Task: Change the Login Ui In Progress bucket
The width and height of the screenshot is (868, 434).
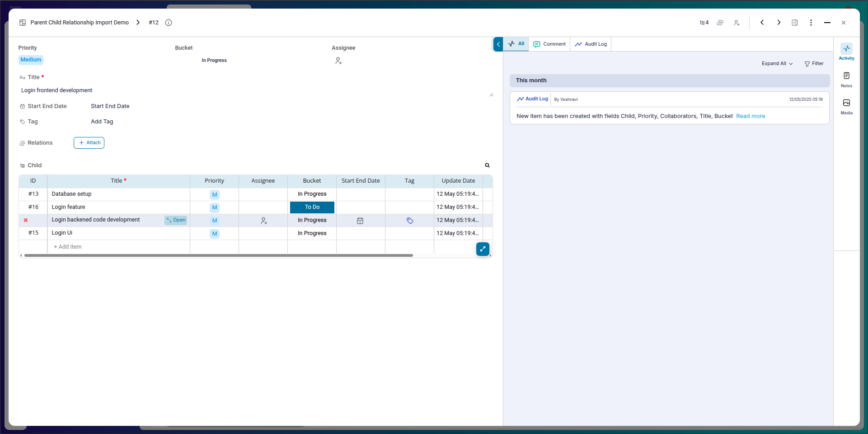Action: click(312, 234)
